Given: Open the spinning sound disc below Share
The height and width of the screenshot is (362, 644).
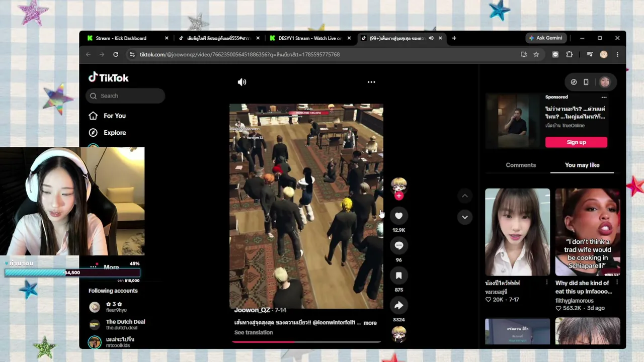Looking at the screenshot, I should pyautogui.click(x=399, y=333).
